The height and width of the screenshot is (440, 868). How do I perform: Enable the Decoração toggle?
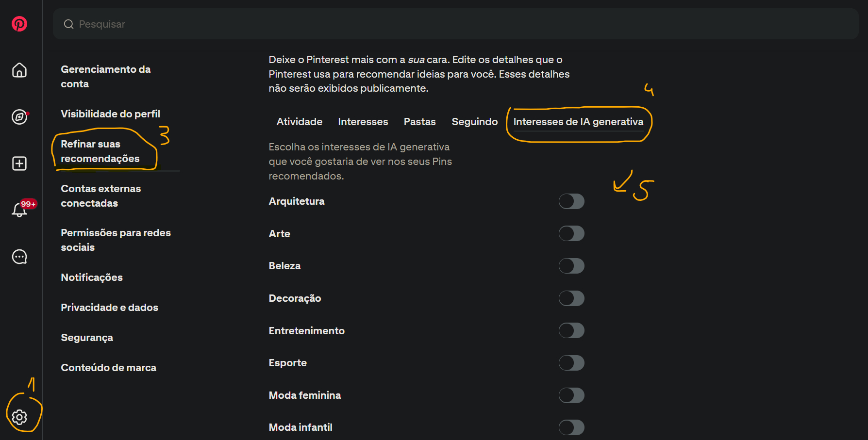coord(571,298)
